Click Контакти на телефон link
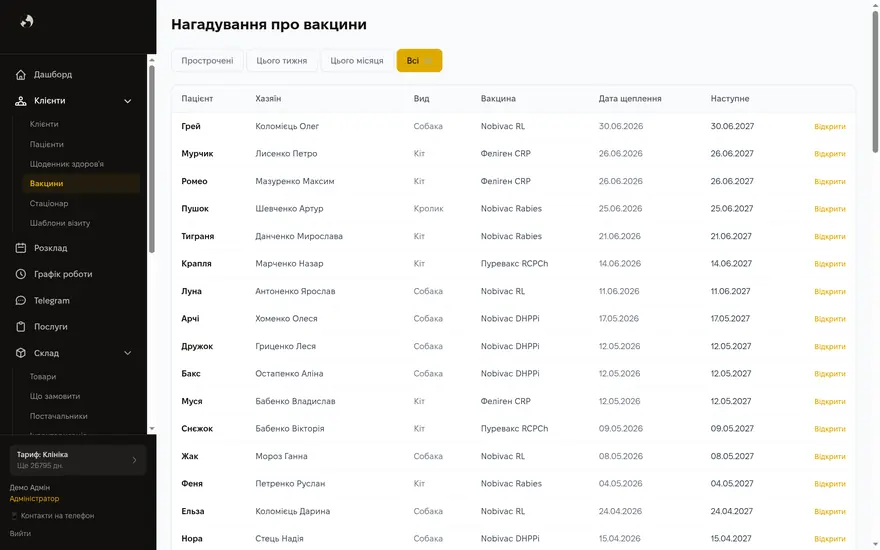Screen dimensions: 880x550 click(57, 516)
